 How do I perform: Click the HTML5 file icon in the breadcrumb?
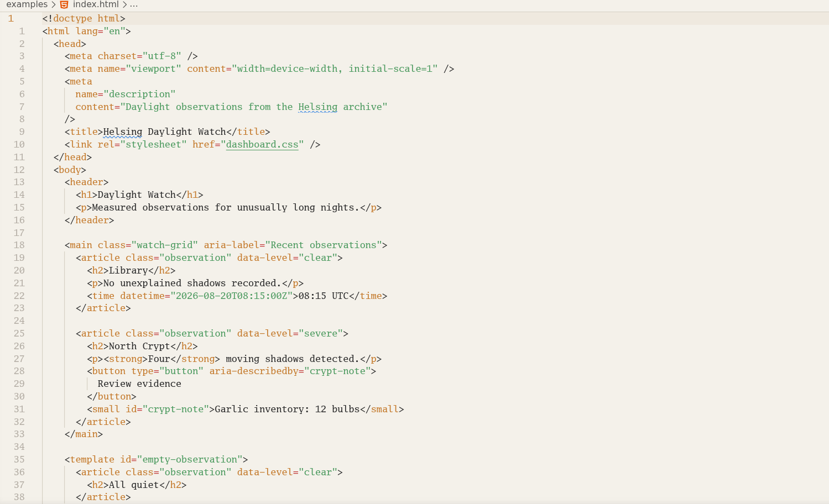pyautogui.click(x=64, y=4)
